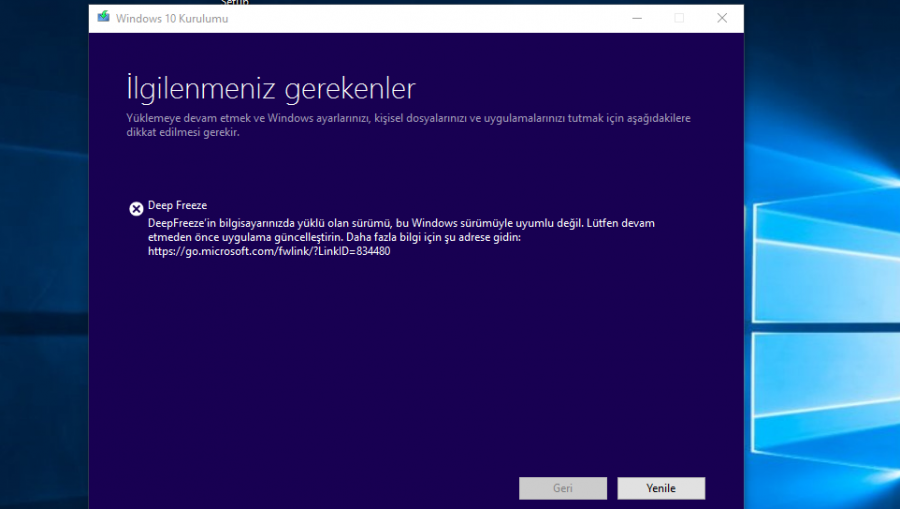Click the Windows 10 Kurulumu setup icon
Screen dimensions: 900x509
(103, 17)
